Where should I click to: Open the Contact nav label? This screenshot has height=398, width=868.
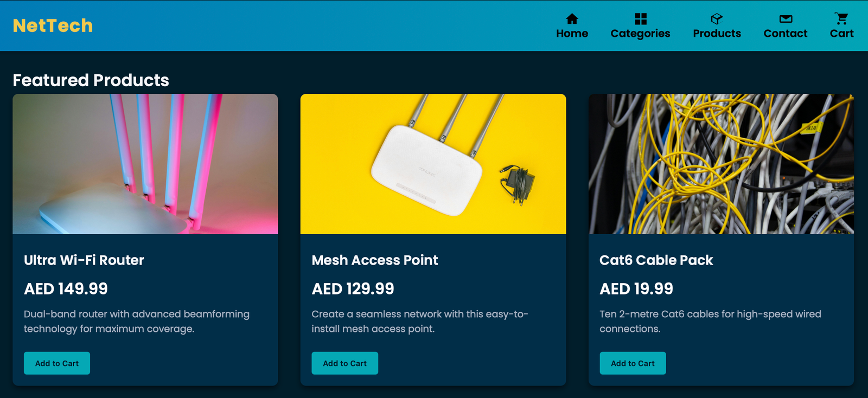[785, 34]
